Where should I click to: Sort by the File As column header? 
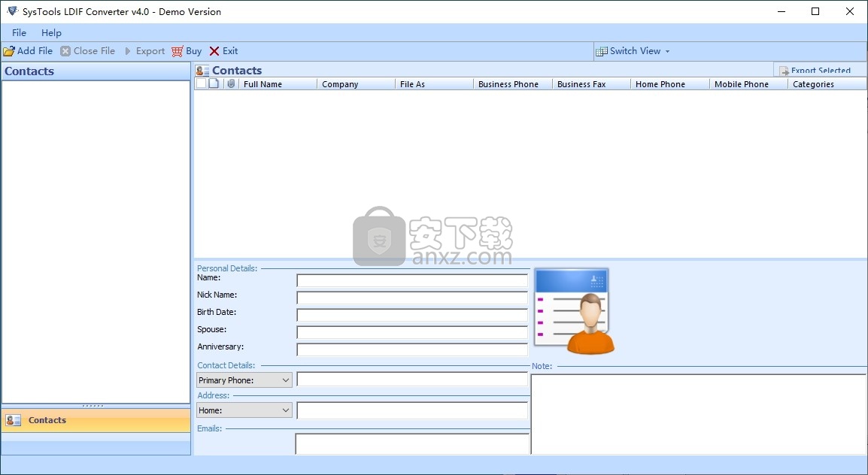pos(435,84)
